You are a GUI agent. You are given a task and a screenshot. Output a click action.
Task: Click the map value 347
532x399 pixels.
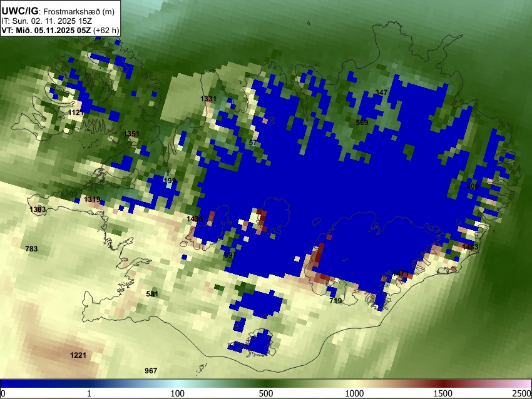(381, 92)
